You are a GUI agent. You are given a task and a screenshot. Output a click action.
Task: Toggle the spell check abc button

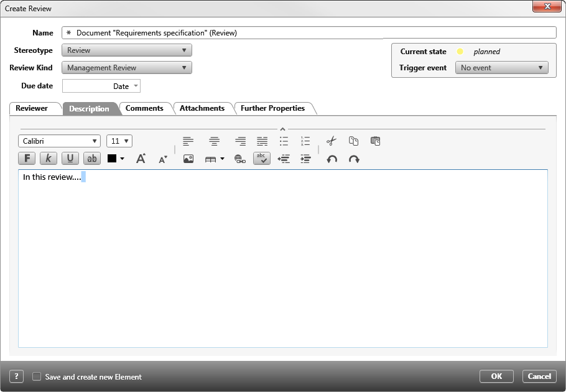coord(261,159)
